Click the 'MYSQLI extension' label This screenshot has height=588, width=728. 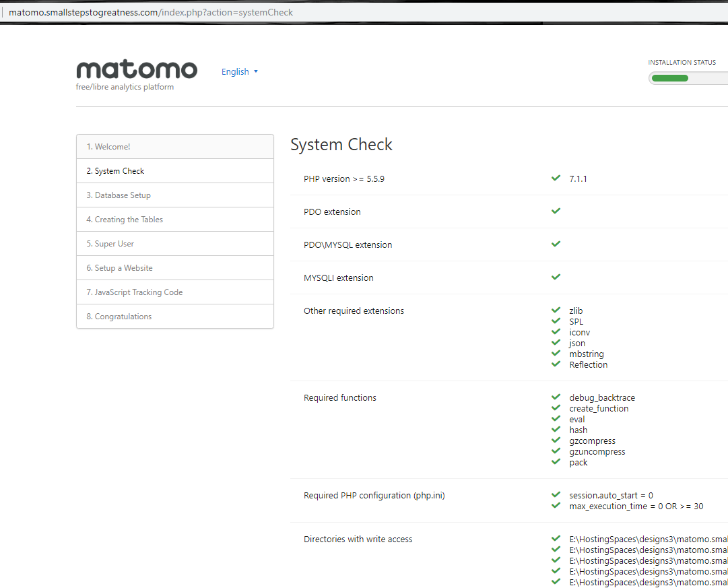click(339, 277)
